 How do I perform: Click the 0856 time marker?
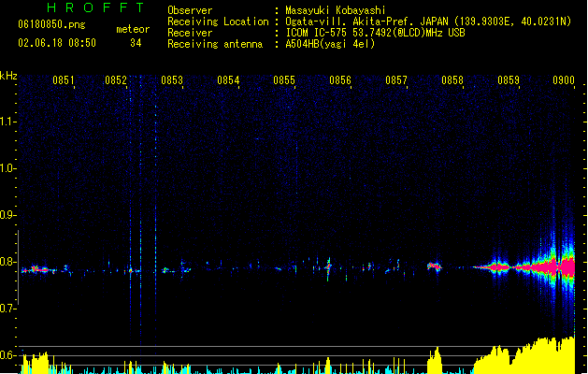[340, 79]
